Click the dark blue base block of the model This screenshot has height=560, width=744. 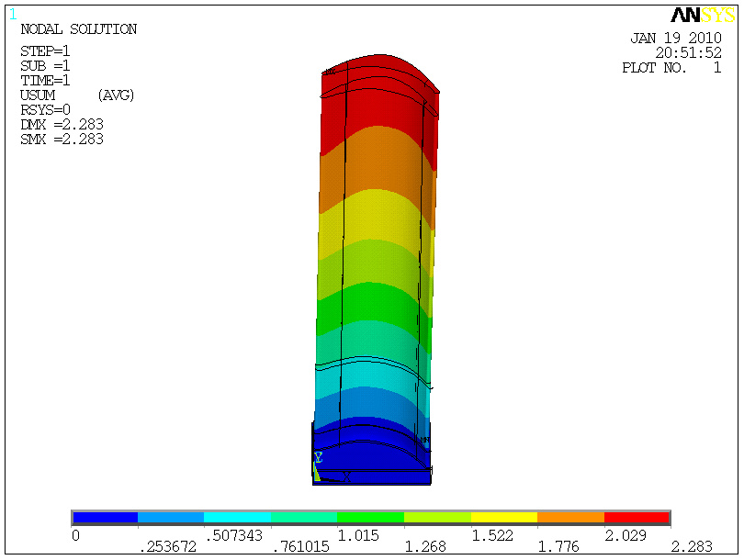click(x=371, y=477)
